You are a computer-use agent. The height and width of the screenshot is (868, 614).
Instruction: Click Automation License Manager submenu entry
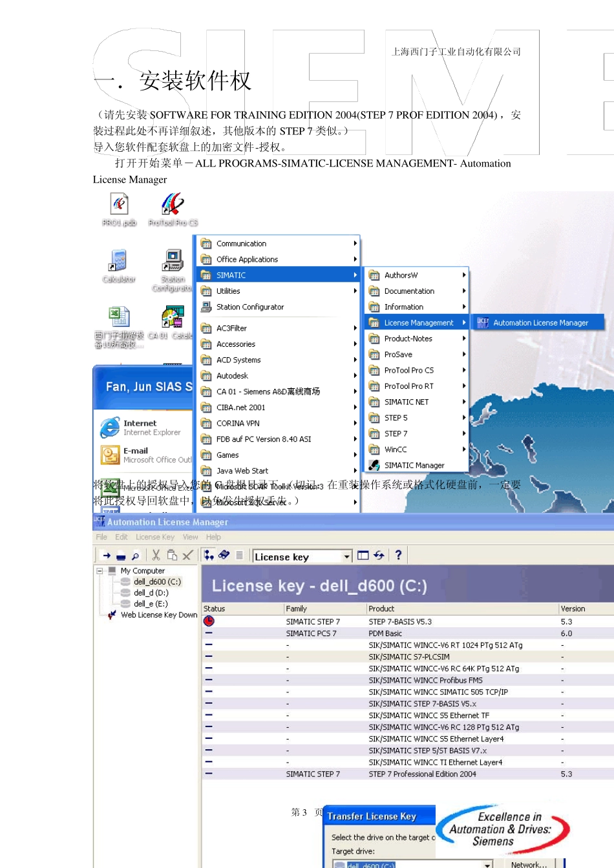[540, 322]
